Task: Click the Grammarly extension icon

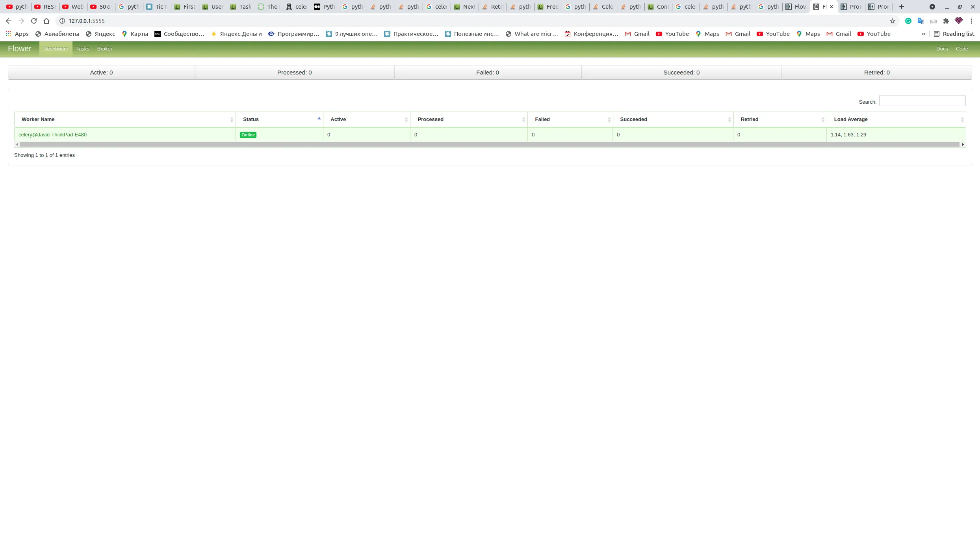Action: pyautogui.click(x=908, y=21)
